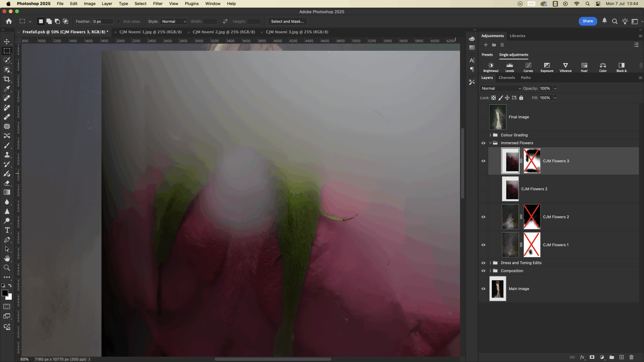644x362 pixels.
Task: Click the Select and Mask button
Action: coord(287,21)
